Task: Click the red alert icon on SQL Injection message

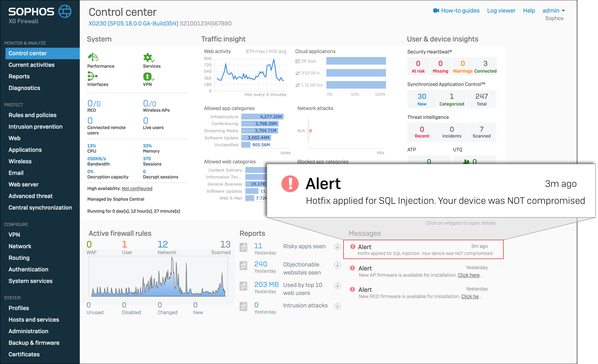Action: coord(353,247)
